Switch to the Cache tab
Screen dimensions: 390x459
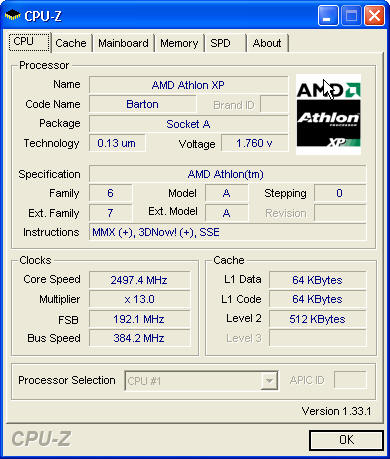pos(71,43)
